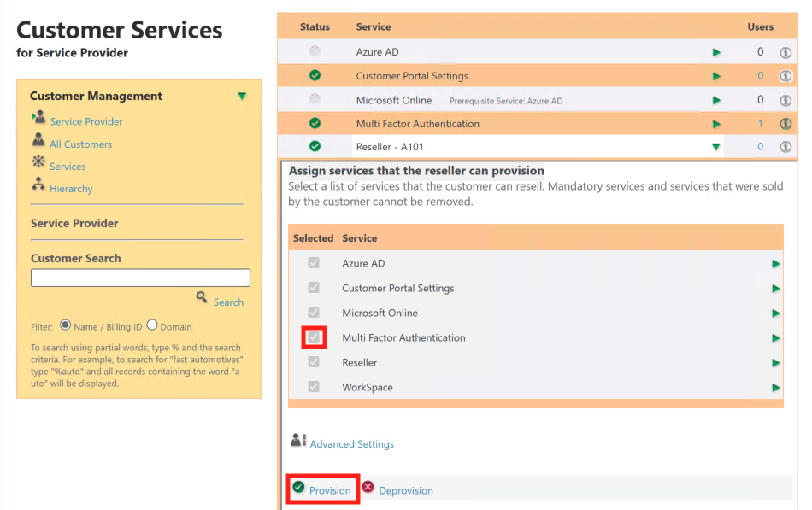The height and width of the screenshot is (510, 812).
Task: Select the Domain filter radio button
Action: (x=152, y=325)
